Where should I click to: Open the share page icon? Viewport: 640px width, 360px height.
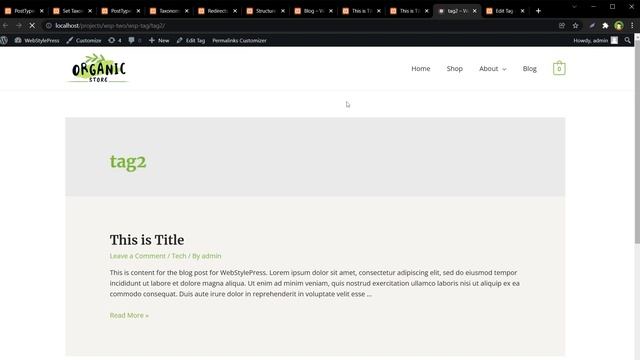tap(562, 26)
